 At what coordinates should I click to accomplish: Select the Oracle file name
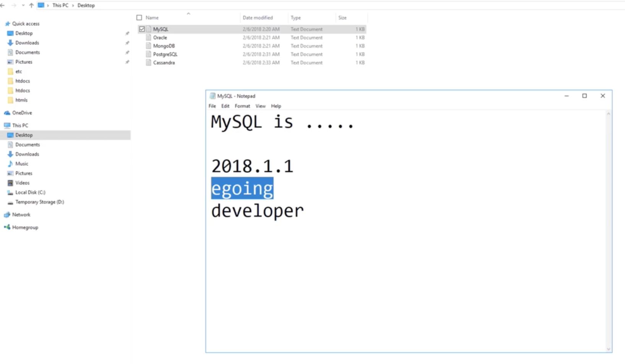pos(160,37)
